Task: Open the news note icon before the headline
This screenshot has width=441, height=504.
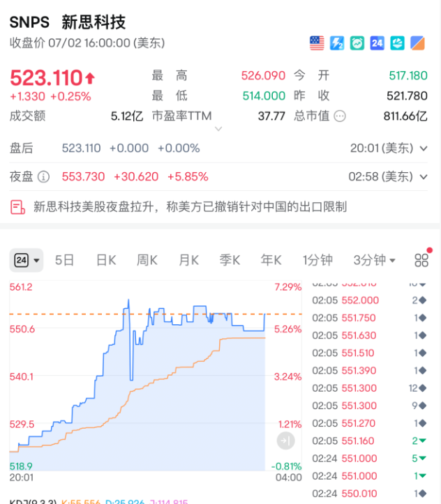Action: pyautogui.click(x=18, y=206)
